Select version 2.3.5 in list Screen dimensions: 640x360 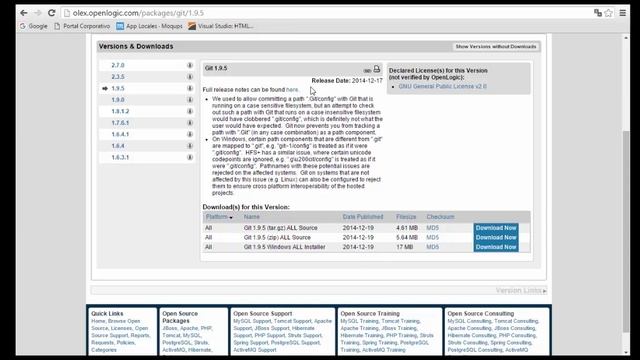tap(118, 77)
